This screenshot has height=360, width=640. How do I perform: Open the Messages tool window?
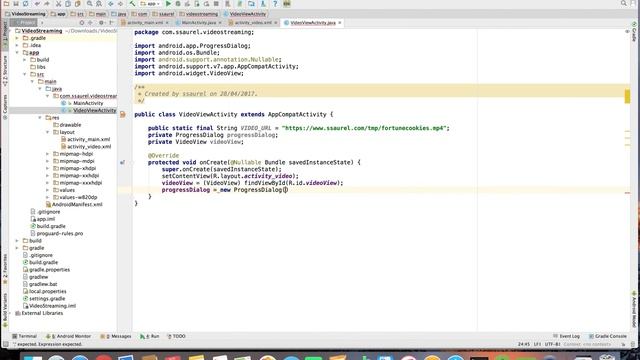click(x=116, y=336)
